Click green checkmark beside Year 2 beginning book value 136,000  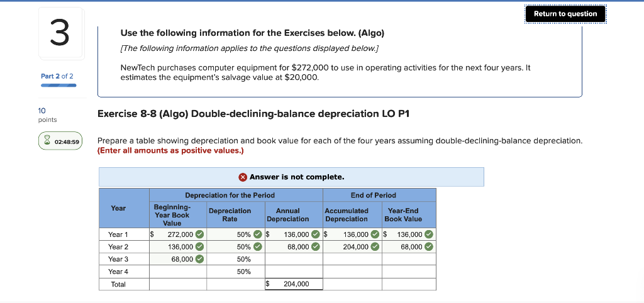click(x=199, y=247)
